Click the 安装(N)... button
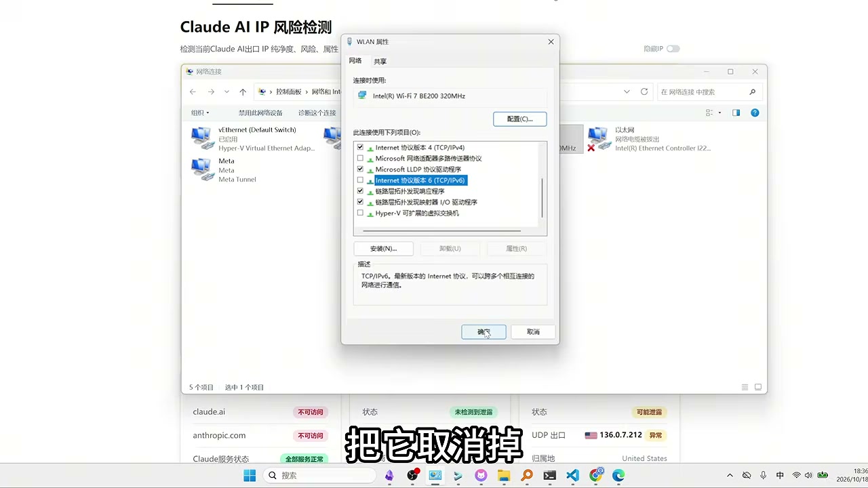868x488 pixels. (x=384, y=249)
